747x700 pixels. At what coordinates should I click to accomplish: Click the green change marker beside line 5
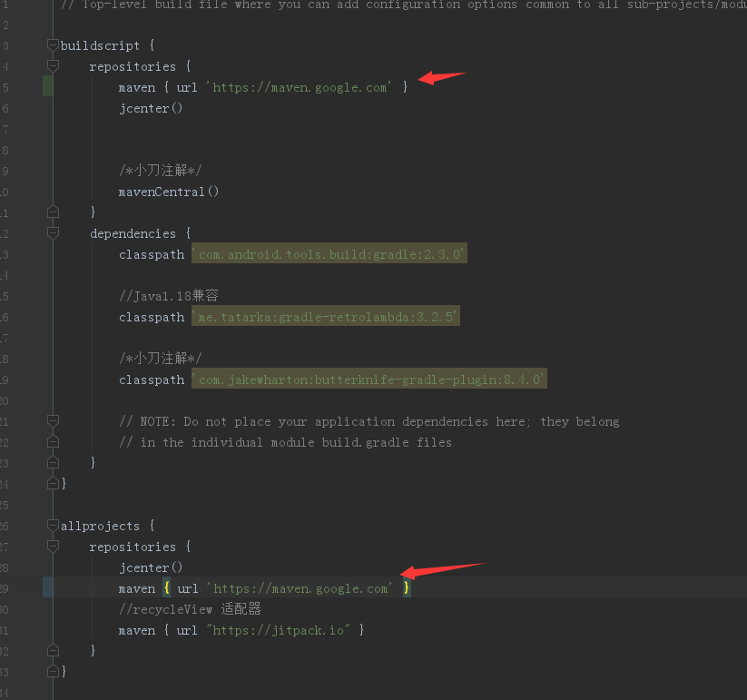coord(46,87)
